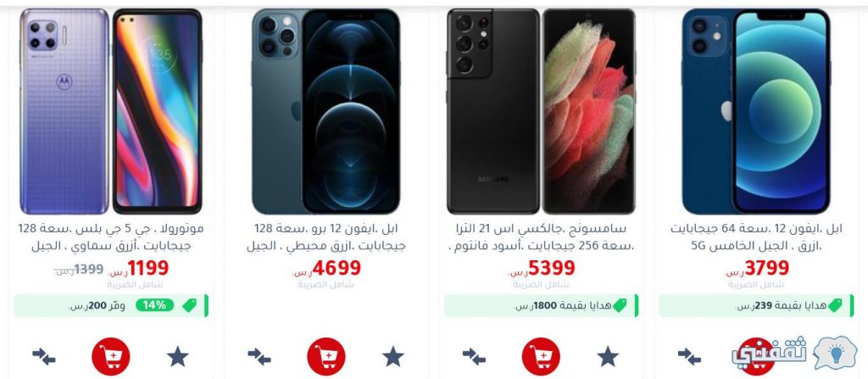Add Samsung Galaxy S21 Ultra to cart
Image resolution: width=868 pixels, height=379 pixels.
point(541,356)
